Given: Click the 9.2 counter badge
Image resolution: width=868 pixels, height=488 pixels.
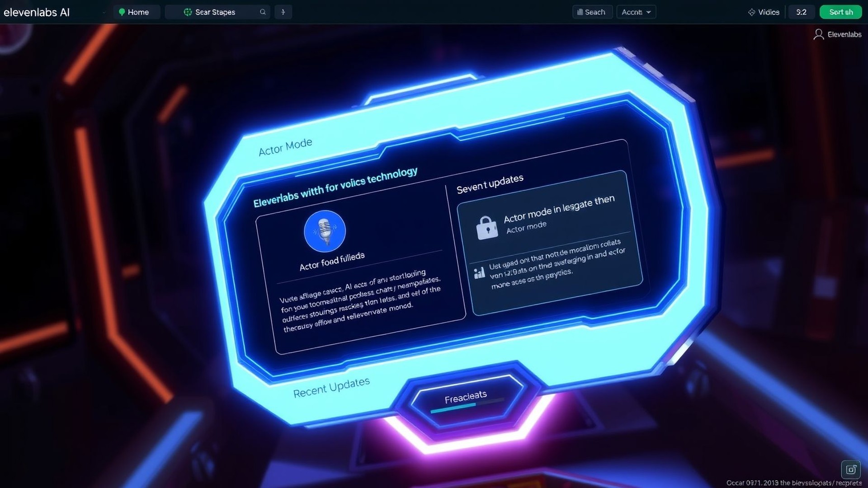Looking at the screenshot, I should pos(801,12).
